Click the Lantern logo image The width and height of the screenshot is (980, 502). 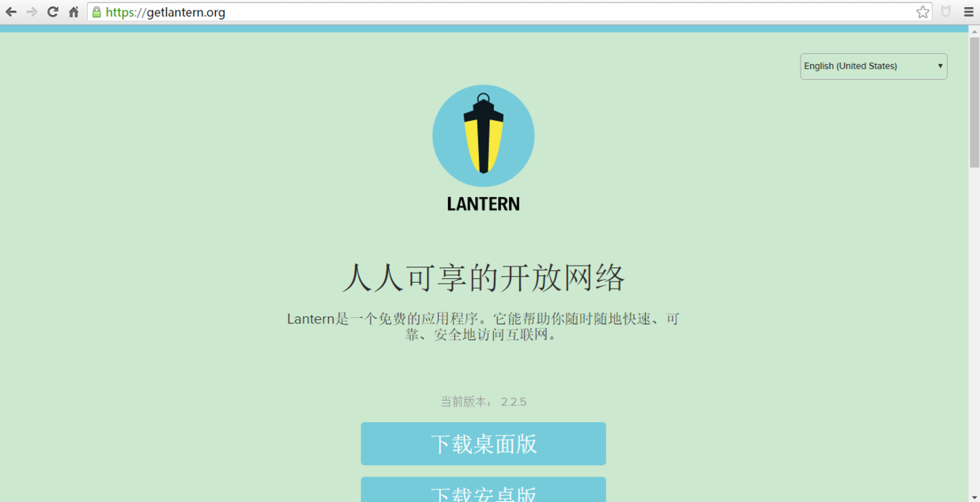[x=484, y=136]
